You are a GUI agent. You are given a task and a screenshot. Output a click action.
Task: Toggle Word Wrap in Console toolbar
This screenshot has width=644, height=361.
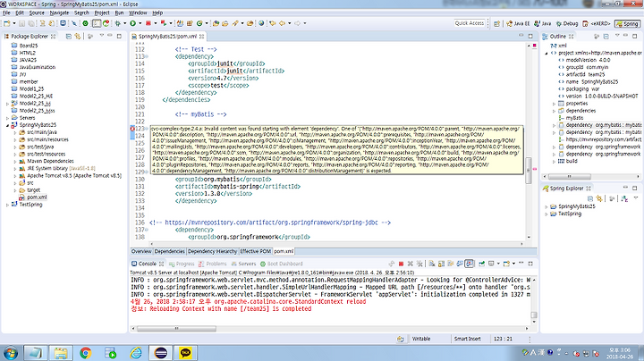click(x=451, y=264)
